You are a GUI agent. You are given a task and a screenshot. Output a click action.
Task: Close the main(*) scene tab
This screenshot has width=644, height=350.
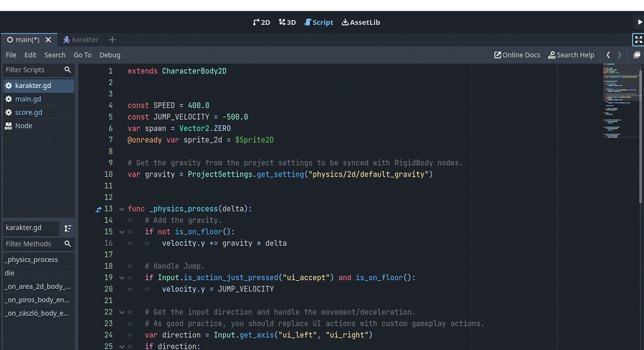pos(49,40)
